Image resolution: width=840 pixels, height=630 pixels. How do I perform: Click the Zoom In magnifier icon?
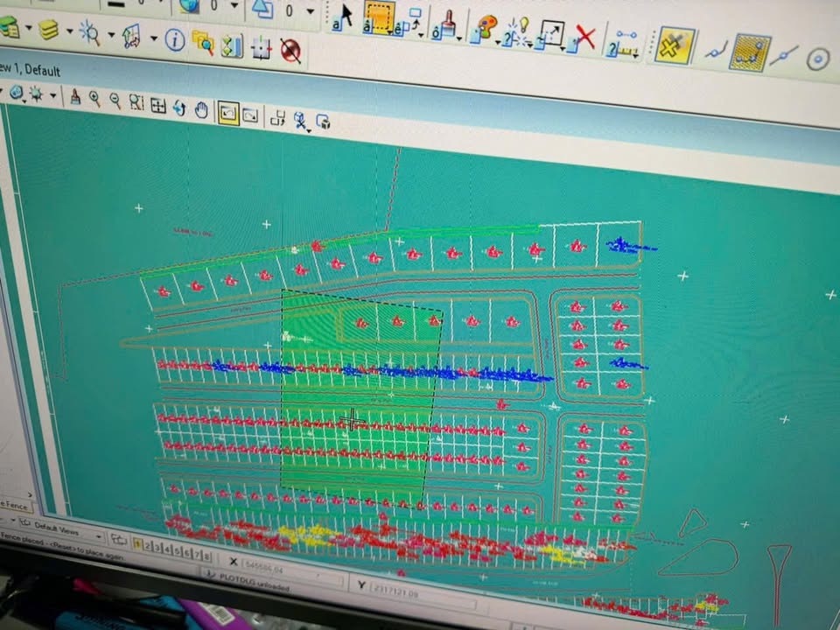click(94, 100)
